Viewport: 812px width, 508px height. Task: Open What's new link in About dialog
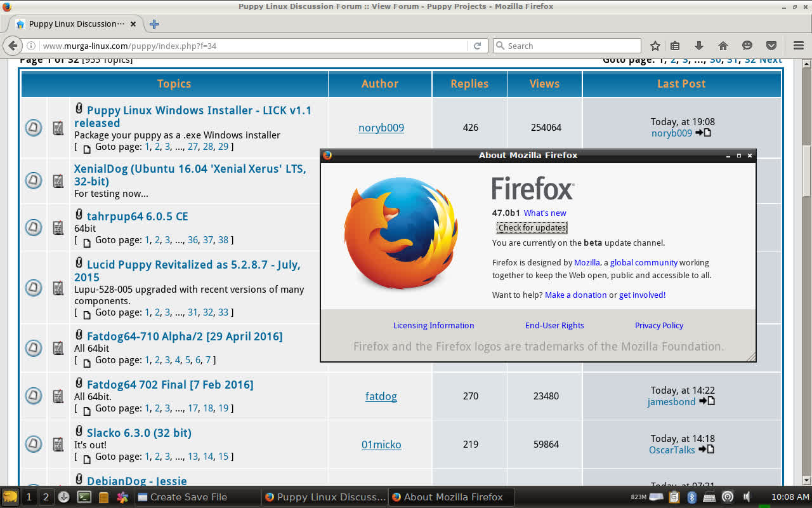(545, 213)
